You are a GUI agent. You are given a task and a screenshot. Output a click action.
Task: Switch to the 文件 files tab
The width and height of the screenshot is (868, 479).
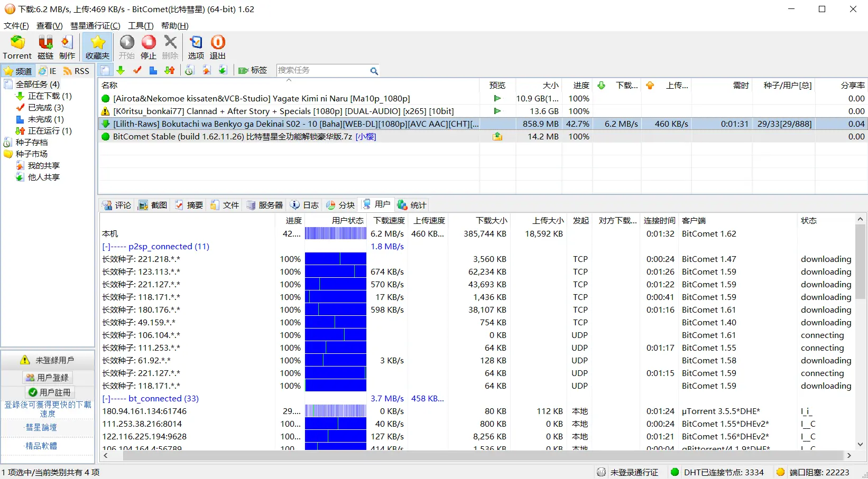click(x=225, y=205)
